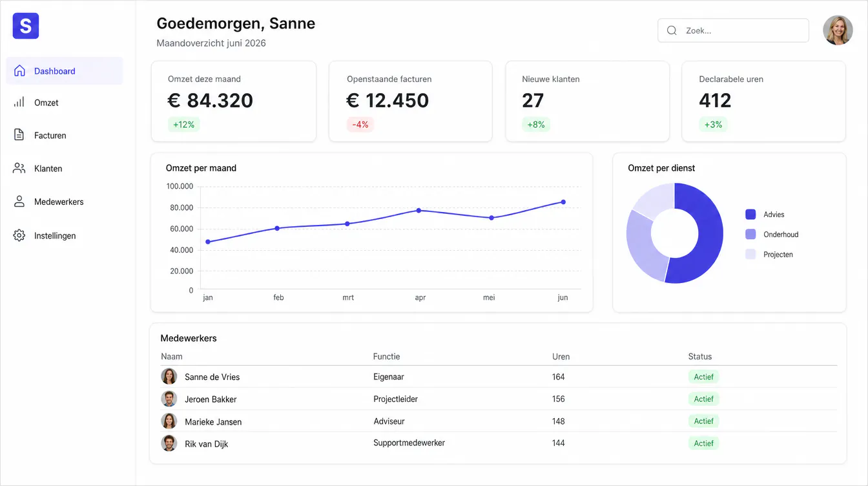Click the Naam column header
The width and height of the screenshot is (868, 486).
pyautogui.click(x=172, y=357)
